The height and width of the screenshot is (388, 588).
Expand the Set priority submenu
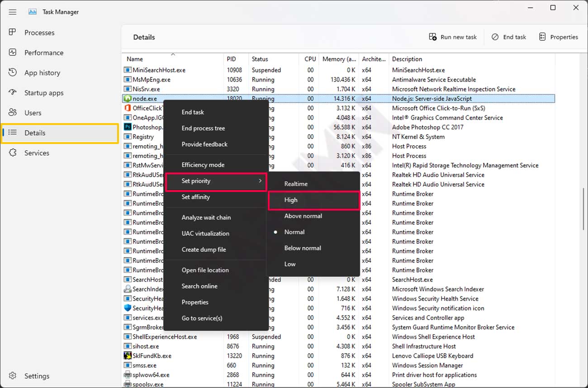pyautogui.click(x=216, y=181)
